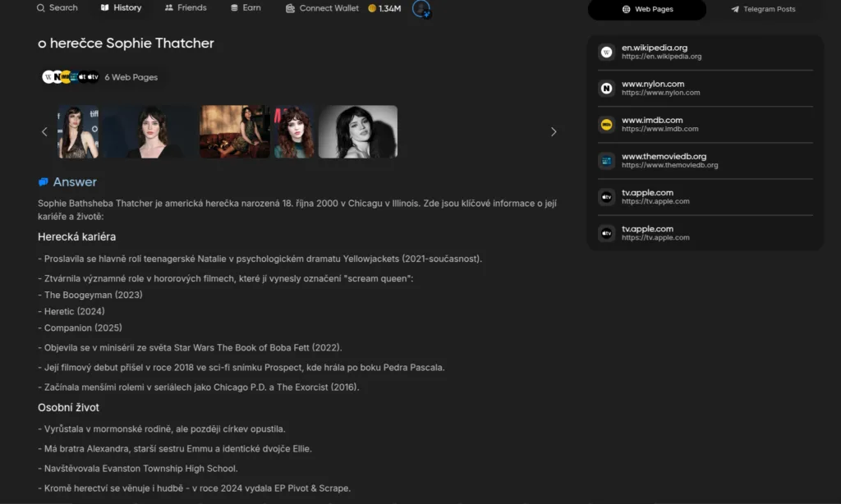Click the 'Osobní život' heading
This screenshot has height=504, width=841.
click(x=68, y=407)
